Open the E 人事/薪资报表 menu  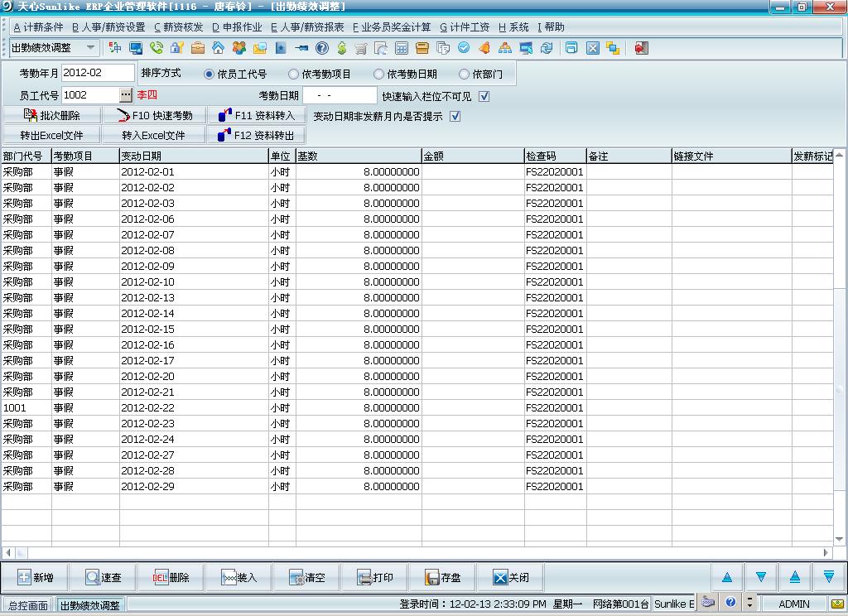[306, 27]
